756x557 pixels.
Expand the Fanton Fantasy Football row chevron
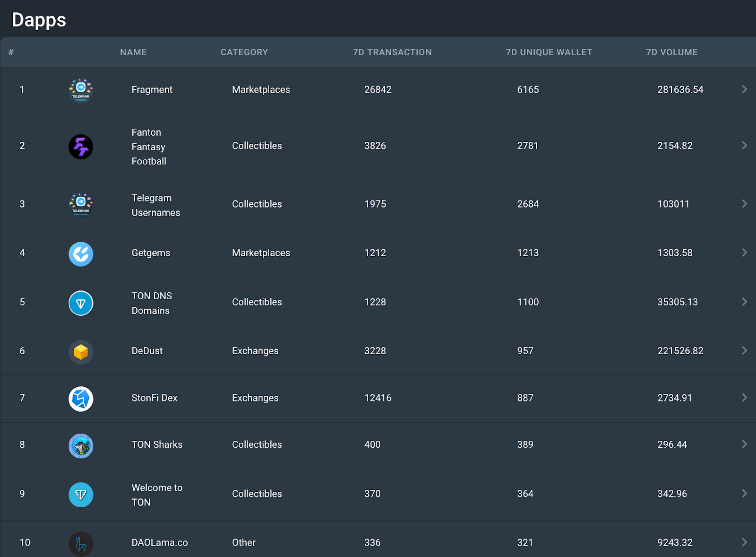[744, 146]
